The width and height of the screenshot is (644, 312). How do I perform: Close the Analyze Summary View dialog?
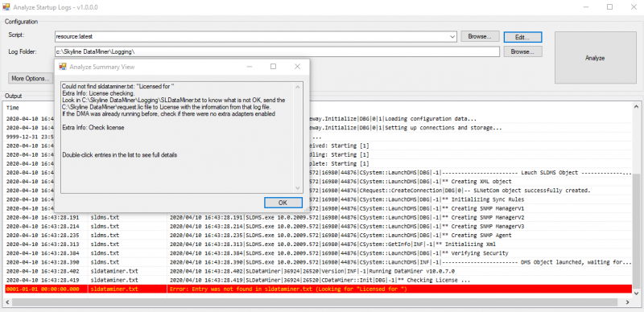point(297,67)
